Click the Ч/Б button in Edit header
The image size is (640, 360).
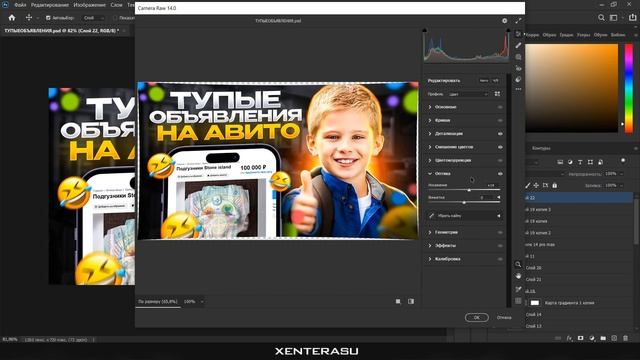496,80
